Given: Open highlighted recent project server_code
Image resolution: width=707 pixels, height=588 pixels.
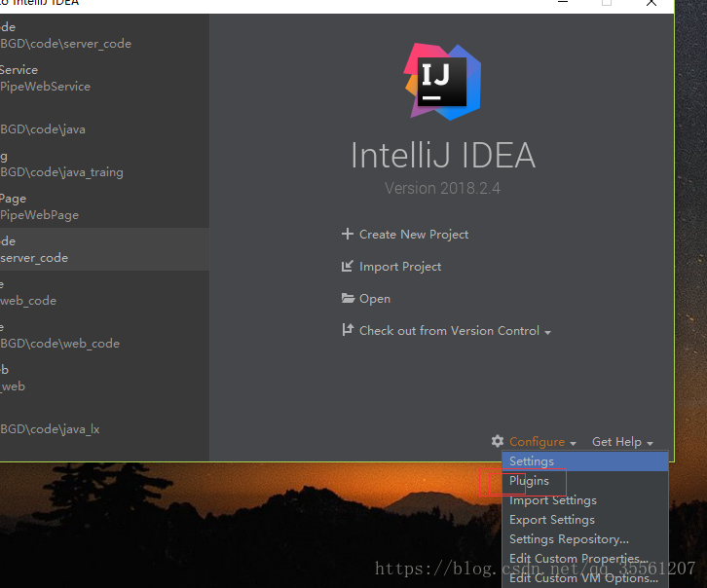Looking at the screenshot, I should tap(104, 249).
